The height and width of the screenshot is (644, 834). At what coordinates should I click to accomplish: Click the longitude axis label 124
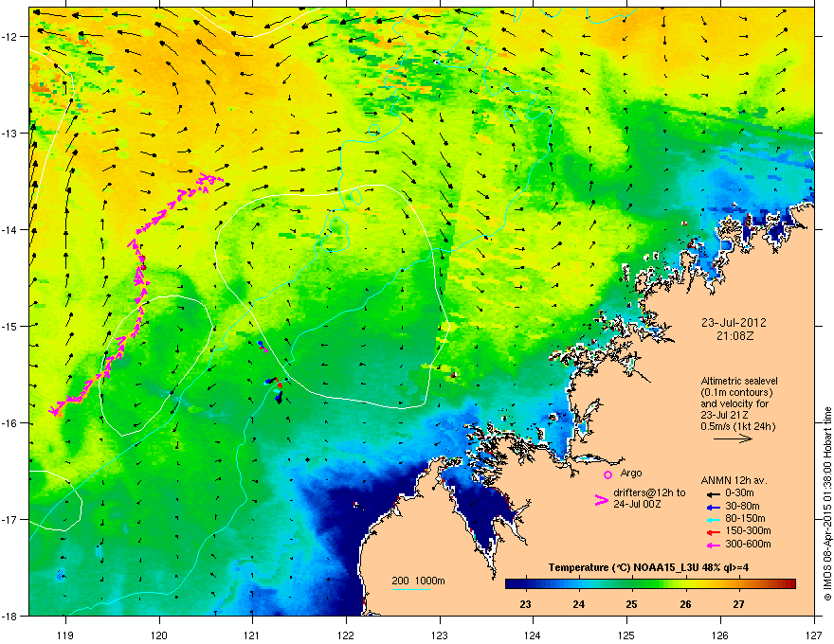pos(533,635)
